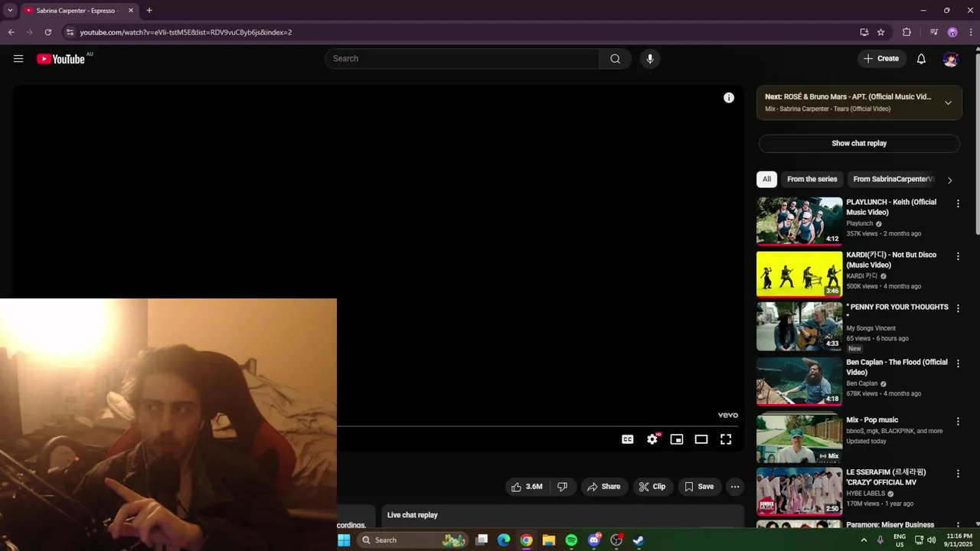
Task: Open KARDI Not But Disco thumbnail
Action: click(799, 274)
